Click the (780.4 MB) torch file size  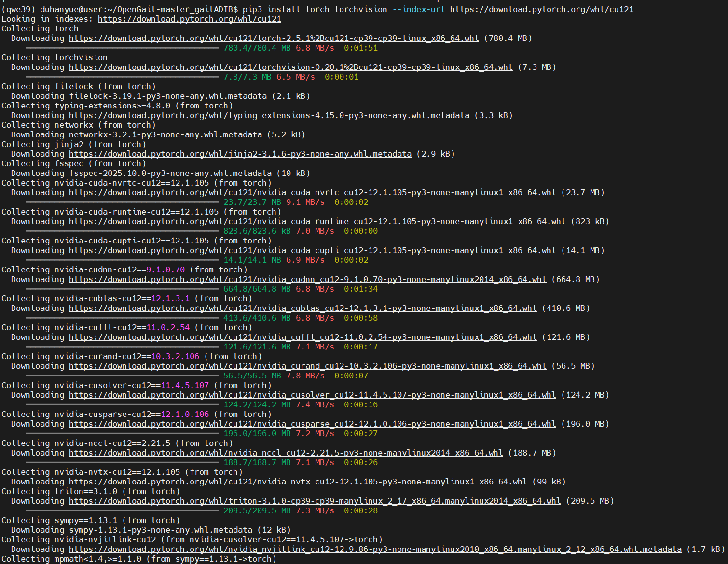[x=508, y=38]
